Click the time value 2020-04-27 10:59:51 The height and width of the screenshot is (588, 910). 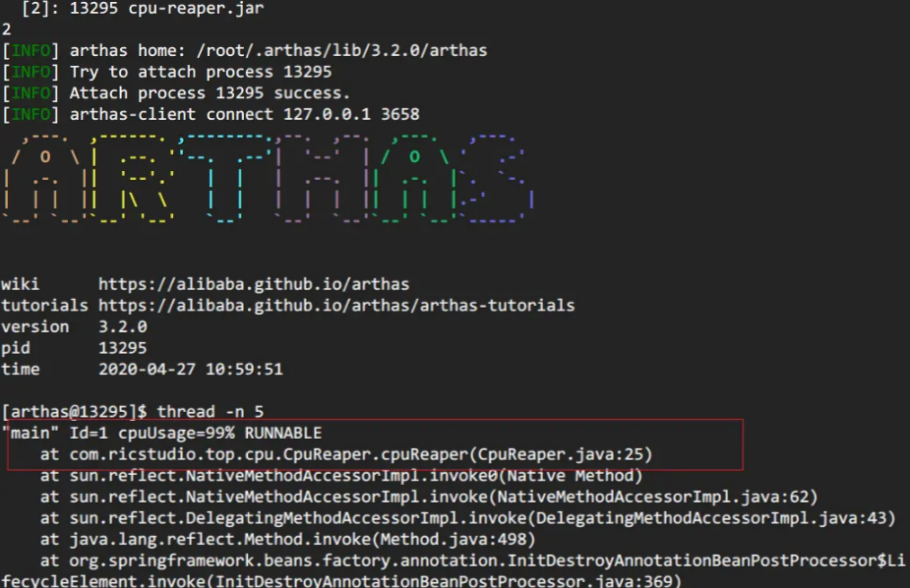tap(190, 370)
